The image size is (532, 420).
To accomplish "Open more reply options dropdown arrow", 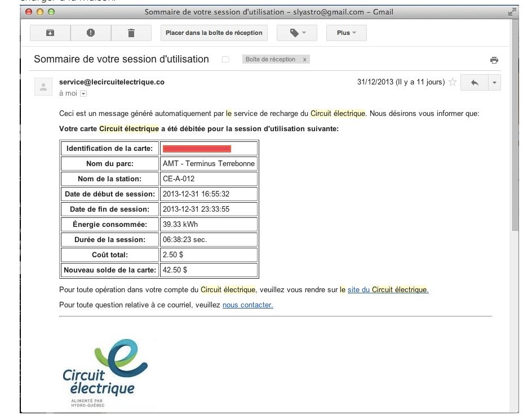I will (494, 82).
